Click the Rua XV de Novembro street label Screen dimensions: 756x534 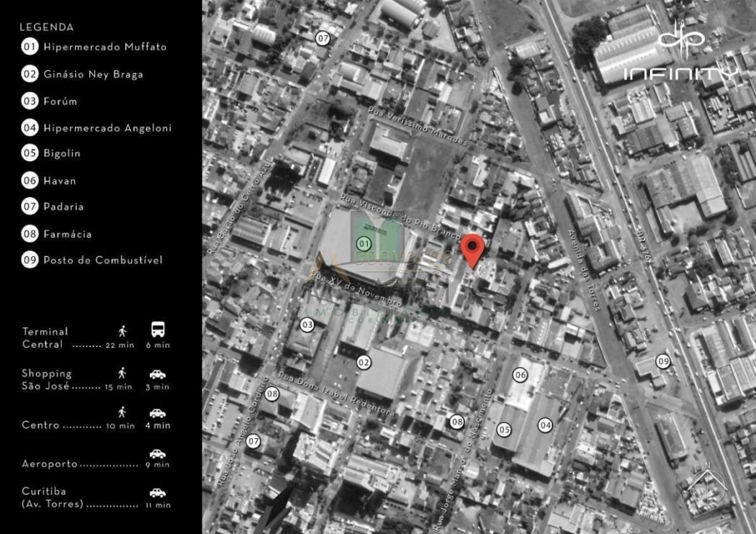coord(356,289)
